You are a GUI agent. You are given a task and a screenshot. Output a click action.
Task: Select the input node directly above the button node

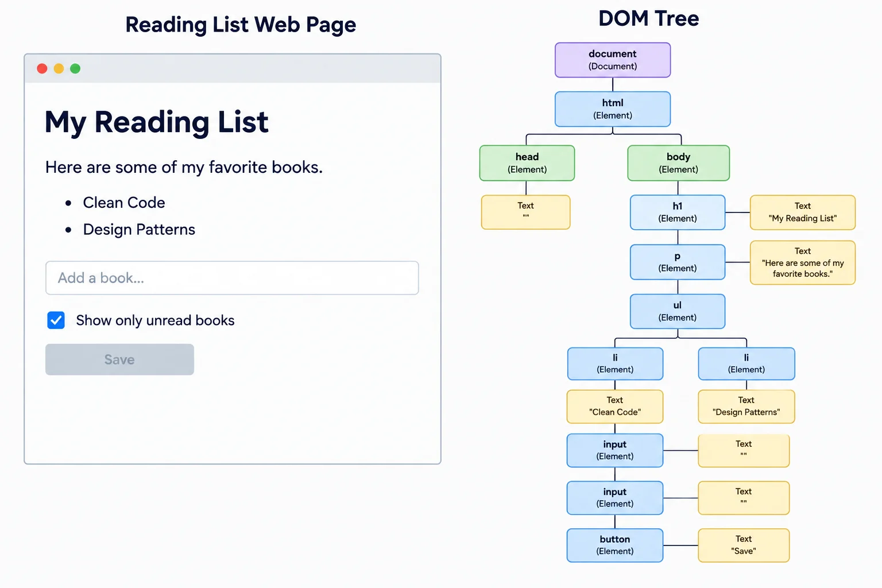pos(615,498)
